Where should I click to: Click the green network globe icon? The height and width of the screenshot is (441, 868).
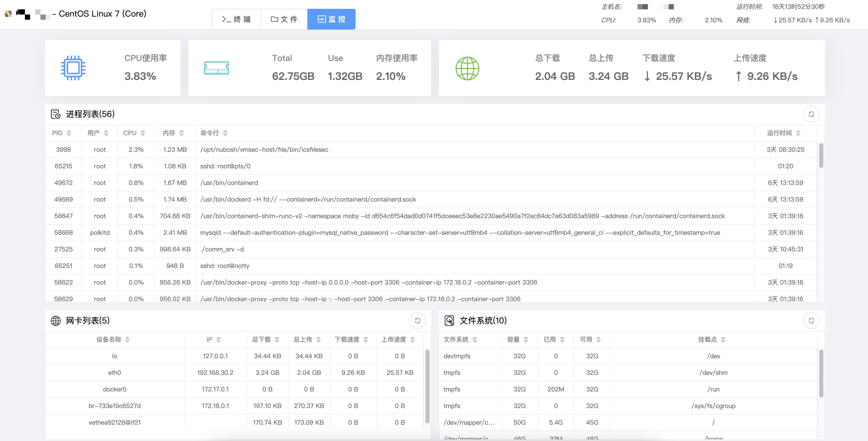point(467,68)
